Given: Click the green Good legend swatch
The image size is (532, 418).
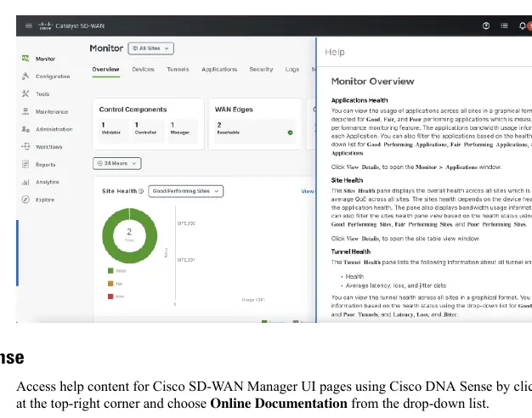Looking at the screenshot, I should tap(110, 270).
